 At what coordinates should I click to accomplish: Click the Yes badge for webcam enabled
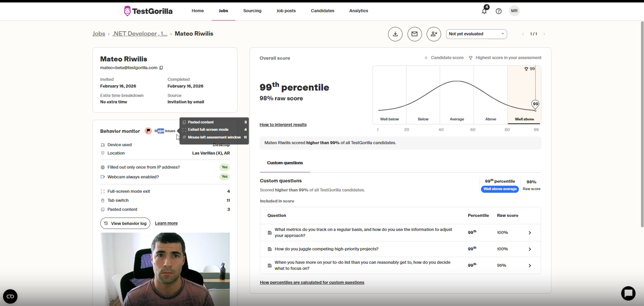pos(225,177)
